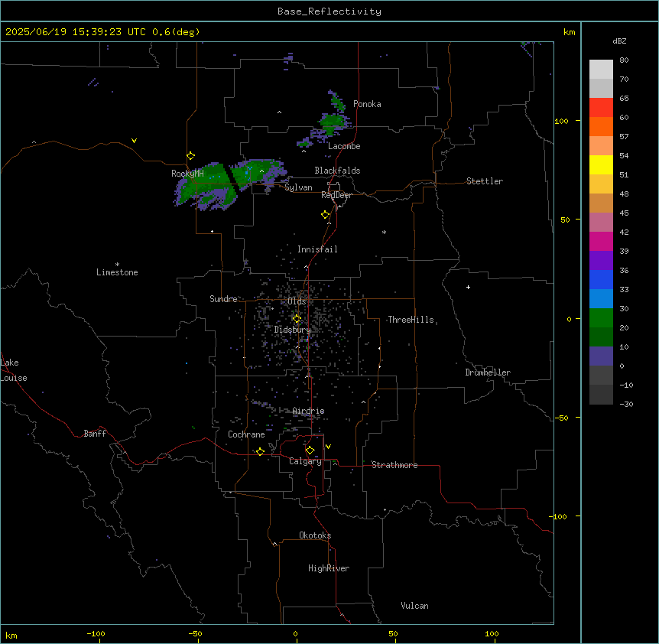Click the yellow diamond marker below RedDeer

tap(326, 215)
